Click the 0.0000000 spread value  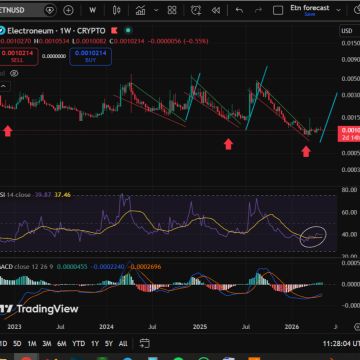[54, 56]
